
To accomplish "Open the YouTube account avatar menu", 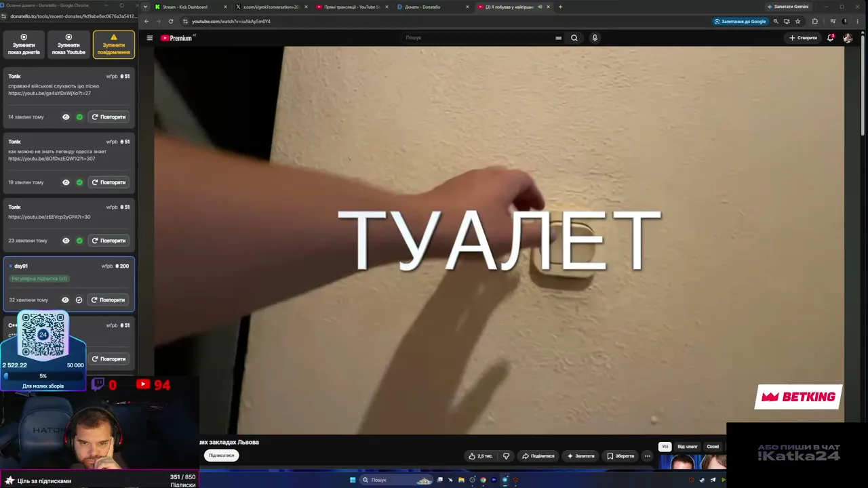I will click(848, 38).
